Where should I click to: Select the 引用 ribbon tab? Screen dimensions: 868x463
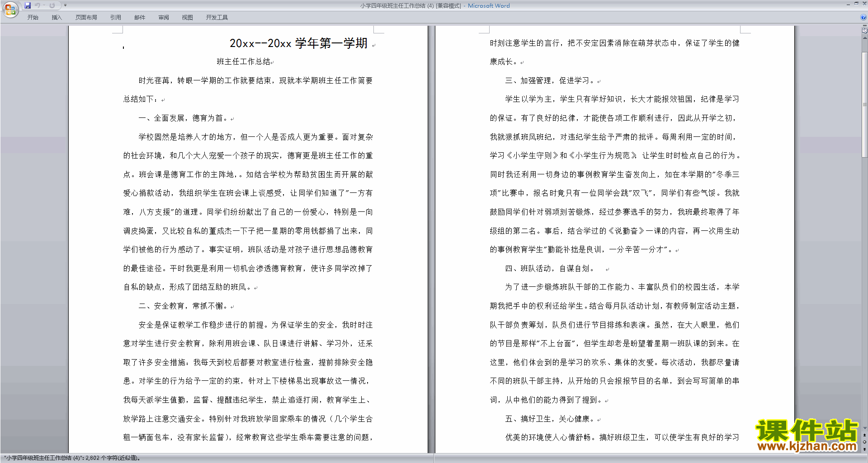click(x=116, y=17)
